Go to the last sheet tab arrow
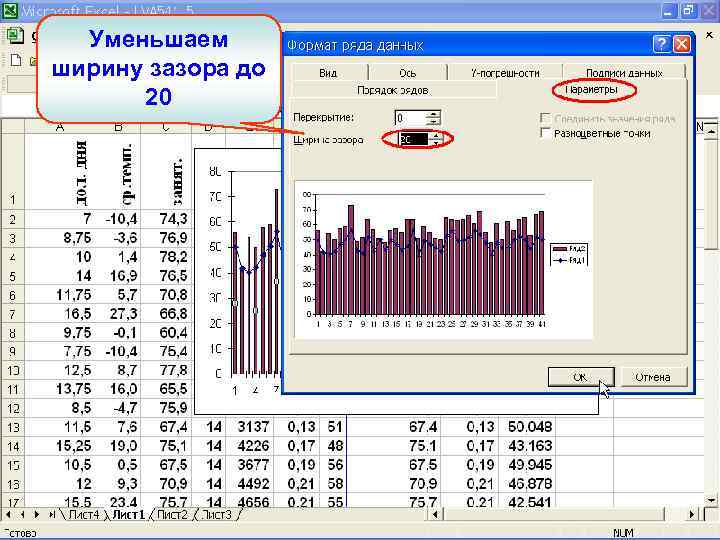The height and width of the screenshot is (540, 720). [51, 515]
